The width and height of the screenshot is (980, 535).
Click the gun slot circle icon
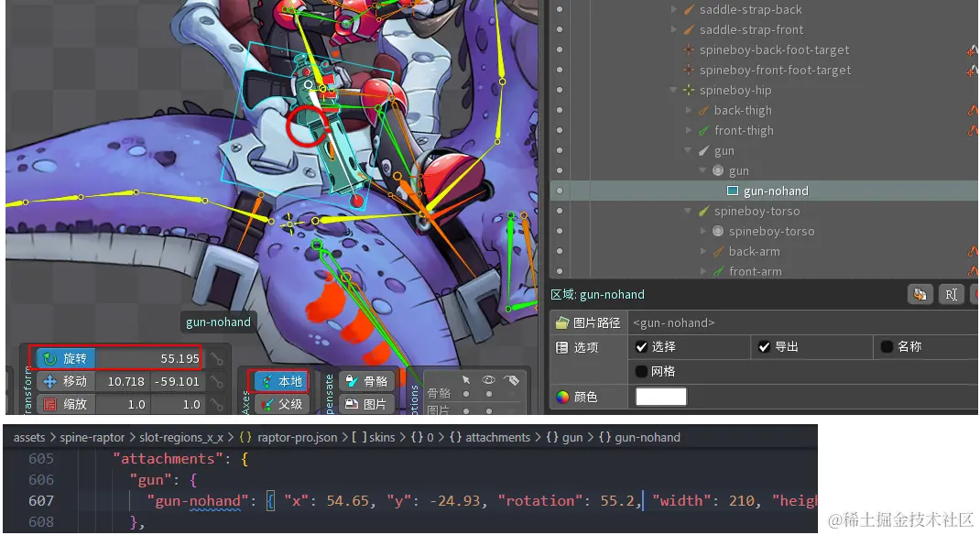click(718, 170)
